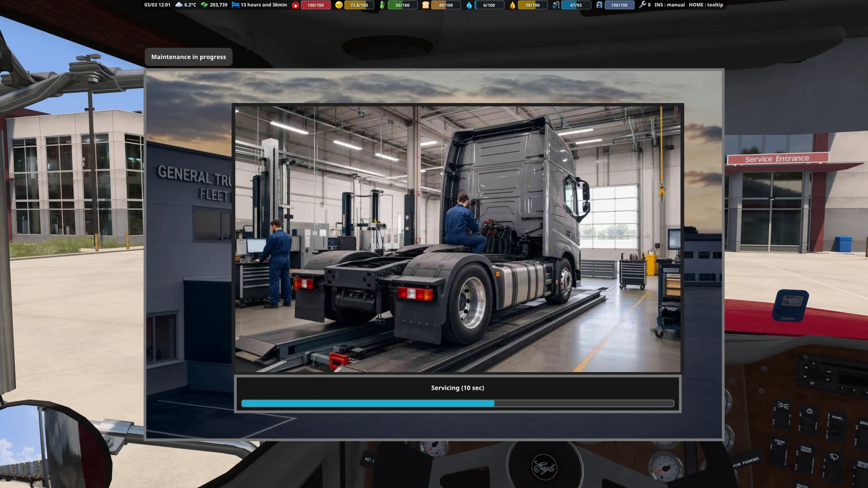
Task: Click the hunger bar showing 49/100
Action: coord(446,5)
